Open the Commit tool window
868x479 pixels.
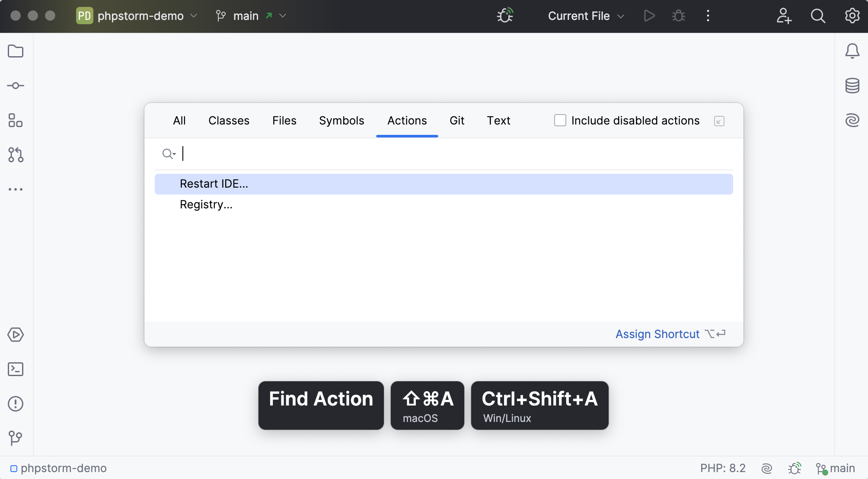[x=16, y=86]
